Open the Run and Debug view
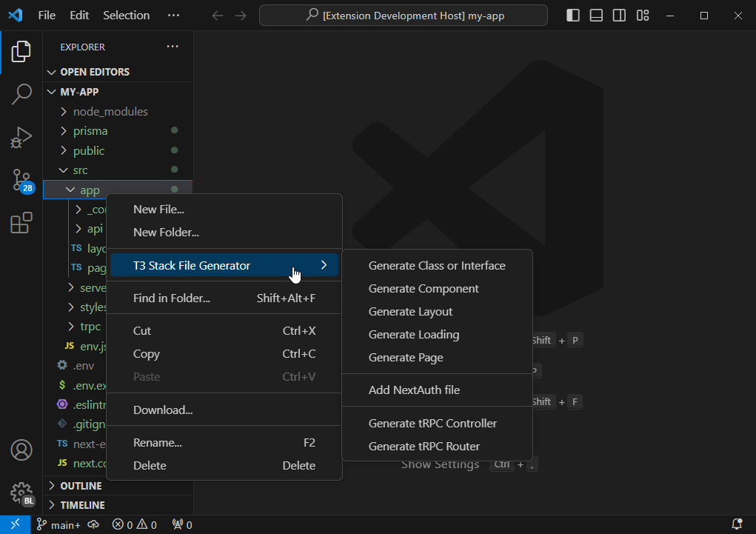This screenshot has height=534, width=756. click(21, 137)
